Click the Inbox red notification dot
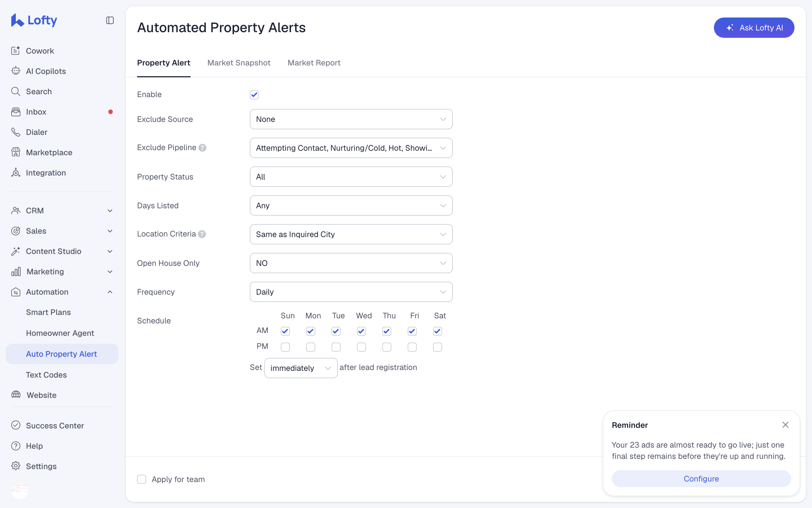 [x=111, y=112]
